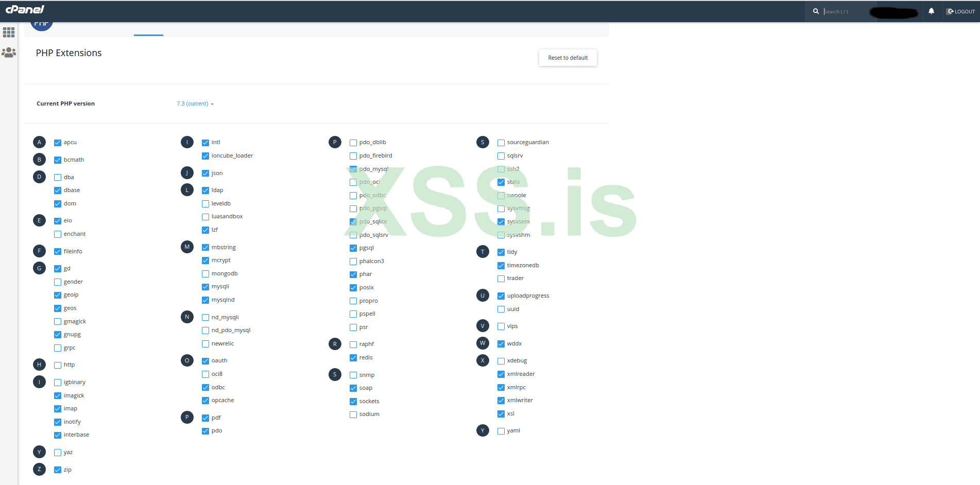Toggle the mysqlnd checkbox
Viewport: 980px width, 485px height.
205,300
